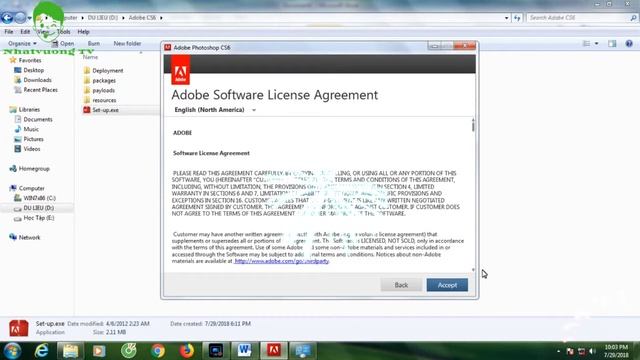
Task: Open Windows Media Player taskbar icon
Action: [x=99, y=351]
